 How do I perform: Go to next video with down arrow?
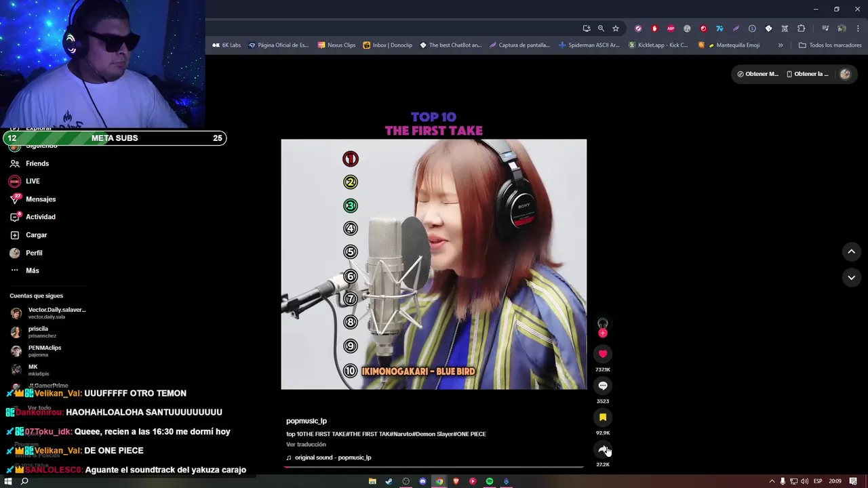tap(851, 277)
